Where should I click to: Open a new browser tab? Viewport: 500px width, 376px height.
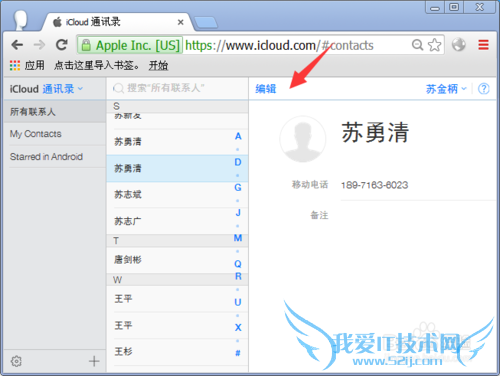pyautogui.click(x=206, y=22)
